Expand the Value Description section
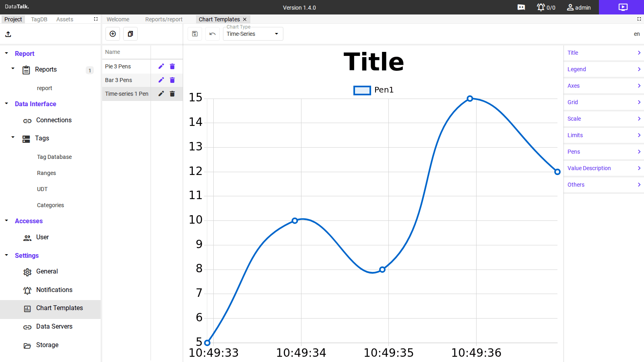644x362 pixels. click(604, 168)
